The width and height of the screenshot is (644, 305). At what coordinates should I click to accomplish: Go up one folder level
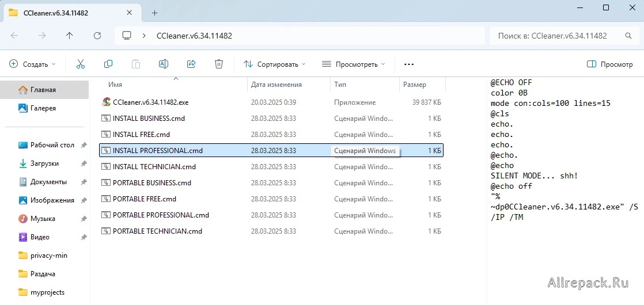pyautogui.click(x=69, y=36)
